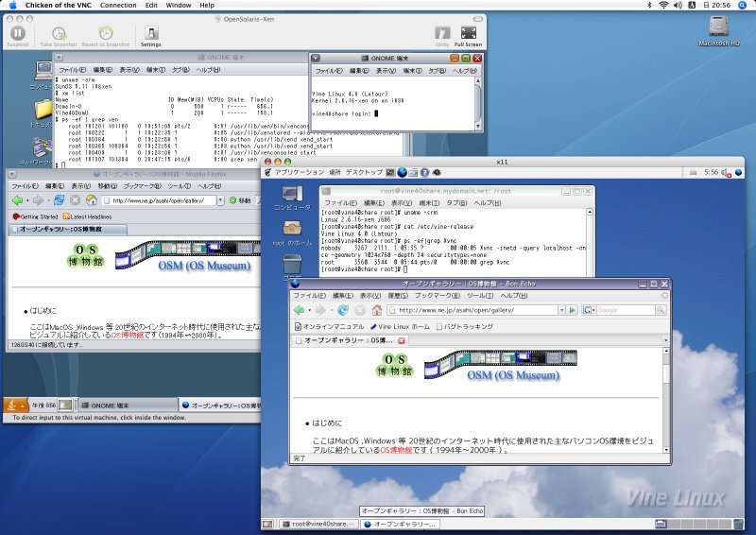Click the green back arrow in Mozilla Firefox
Viewport: 756px width, 535px height.
coord(17,200)
